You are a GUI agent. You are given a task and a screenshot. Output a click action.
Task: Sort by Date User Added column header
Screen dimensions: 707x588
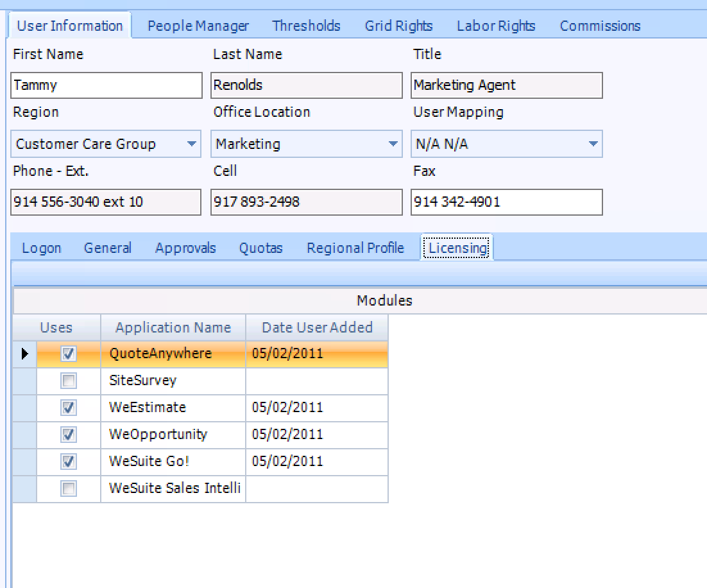click(x=317, y=327)
